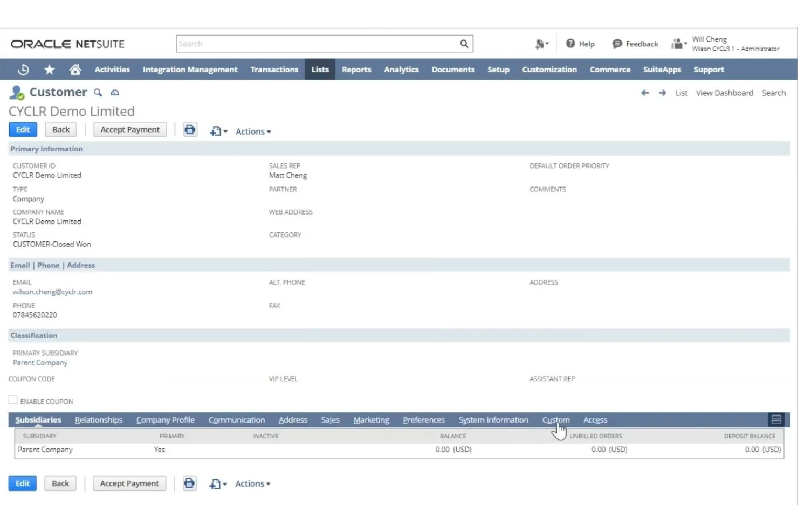
Task: Click the View Dashboard link
Action: click(724, 93)
